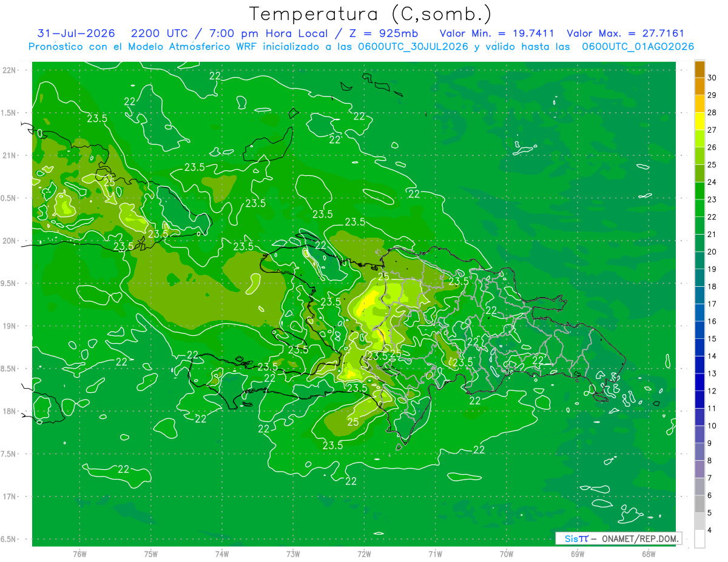Viewport: 728px width, 562px height.
Task: Click the 'Temperatura (C,somb.)' chart title
Action: (371, 14)
